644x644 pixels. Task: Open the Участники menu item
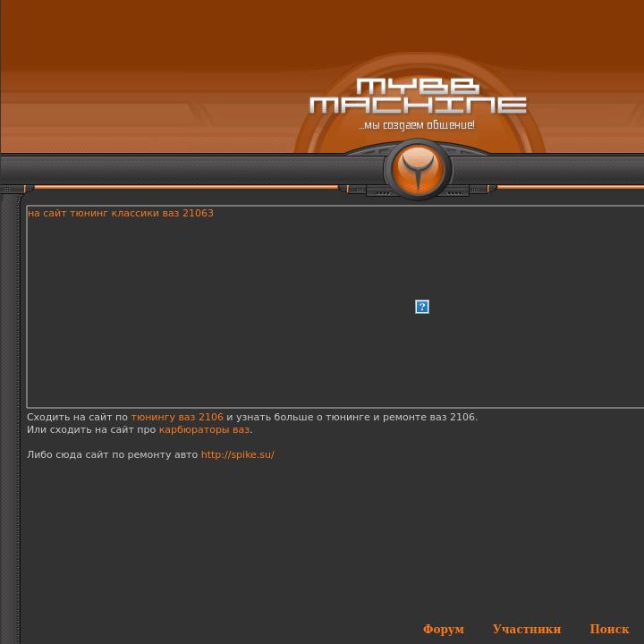(x=527, y=629)
